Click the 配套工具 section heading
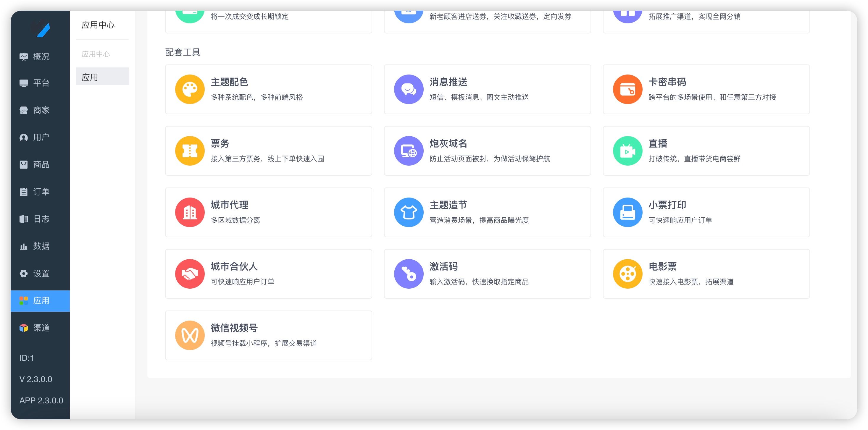 183,52
